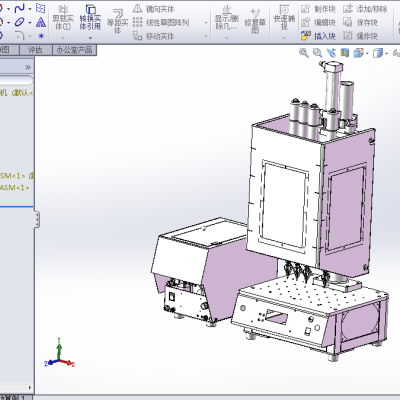This screenshot has width=400, height=400.
Task: Open View Orientation dropdown arrow
Action: click(x=367, y=53)
